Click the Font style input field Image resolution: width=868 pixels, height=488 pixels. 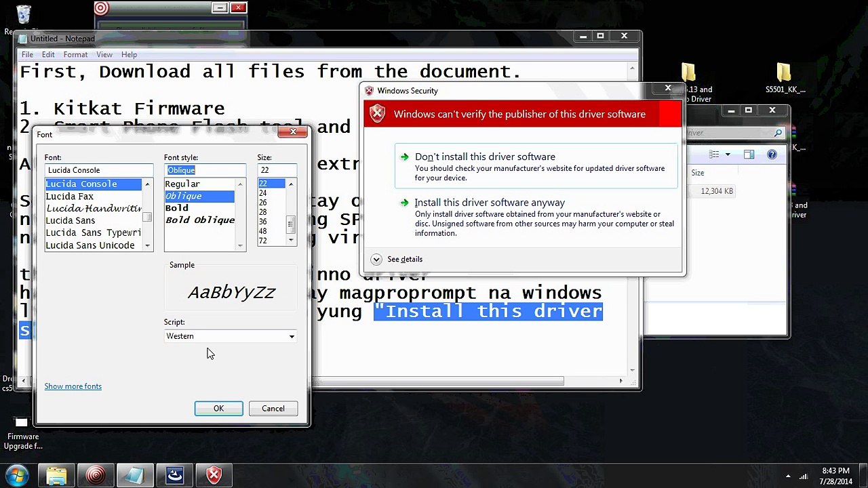click(205, 170)
